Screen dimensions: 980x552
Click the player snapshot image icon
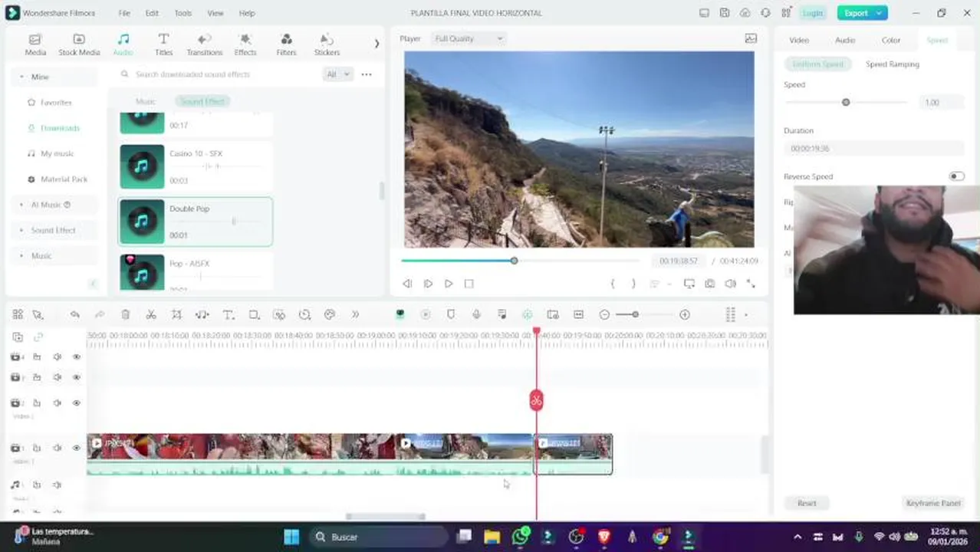pyautogui.click(x=751, y=38)
